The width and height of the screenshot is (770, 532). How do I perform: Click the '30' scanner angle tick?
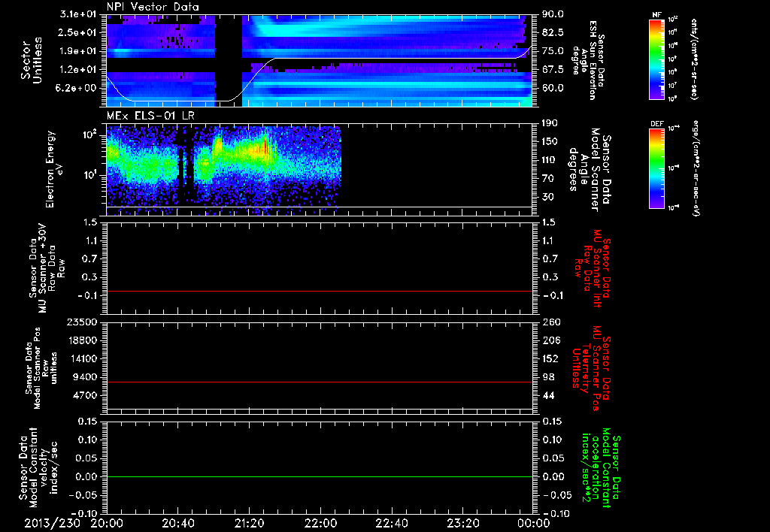(x=547, y=197)
